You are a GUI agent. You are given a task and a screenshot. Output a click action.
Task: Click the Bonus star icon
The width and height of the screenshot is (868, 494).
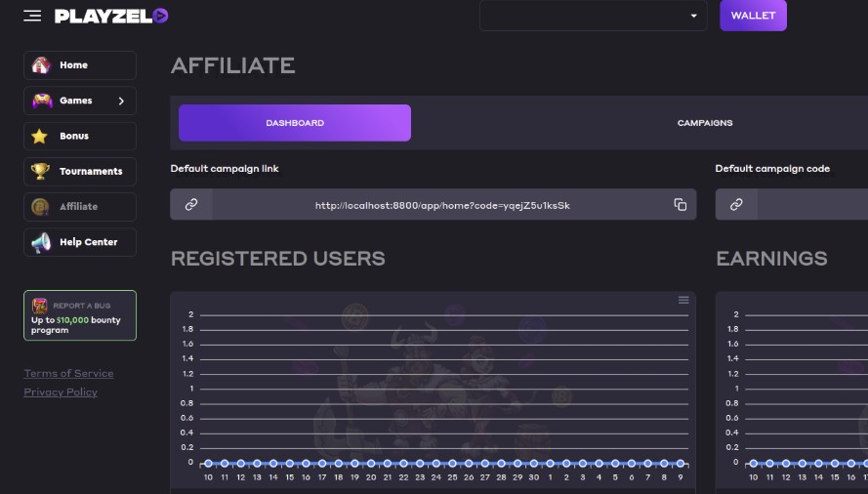40,136
